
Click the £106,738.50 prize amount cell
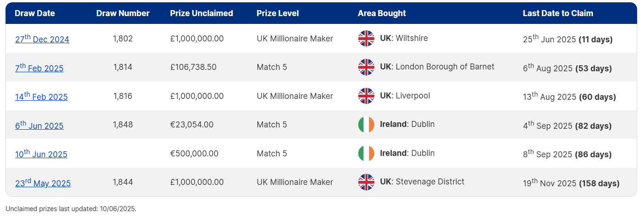click(x=193, y=67)
